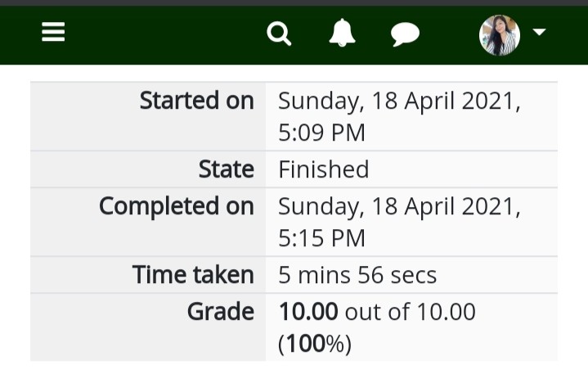
Task: Click the "Started on" row label
Action: coord(197,101)
